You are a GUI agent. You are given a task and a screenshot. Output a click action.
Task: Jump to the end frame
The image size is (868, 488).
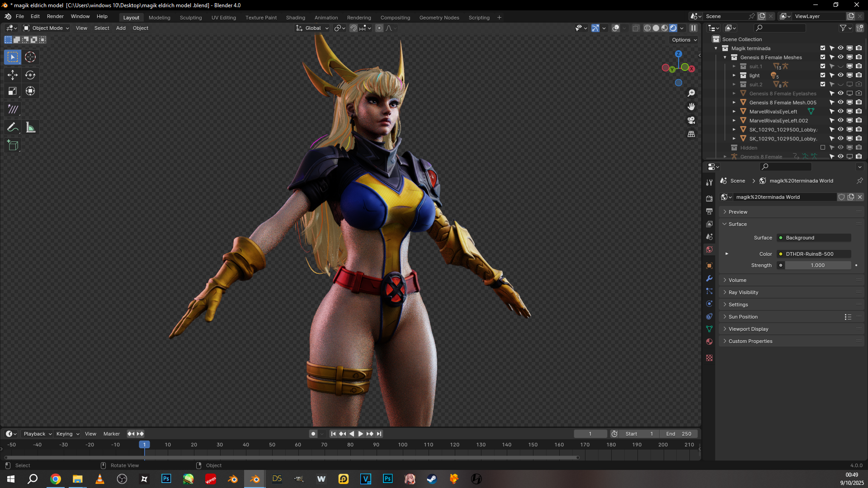click(x=379, y=434)
